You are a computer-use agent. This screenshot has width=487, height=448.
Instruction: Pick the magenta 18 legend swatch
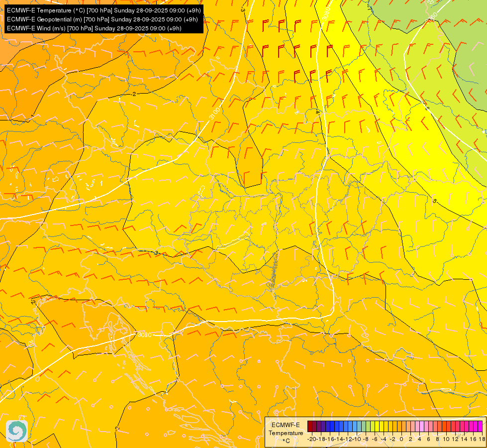click(480, 426)
